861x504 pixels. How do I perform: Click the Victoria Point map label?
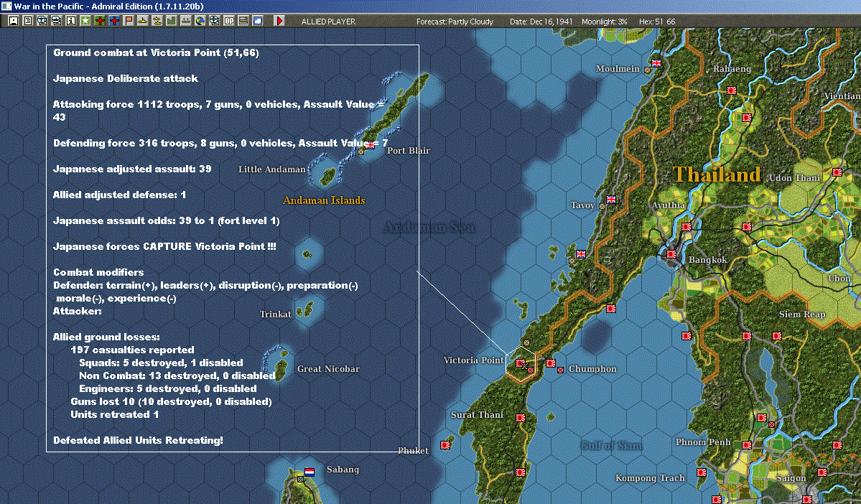[x=473, y=360]
